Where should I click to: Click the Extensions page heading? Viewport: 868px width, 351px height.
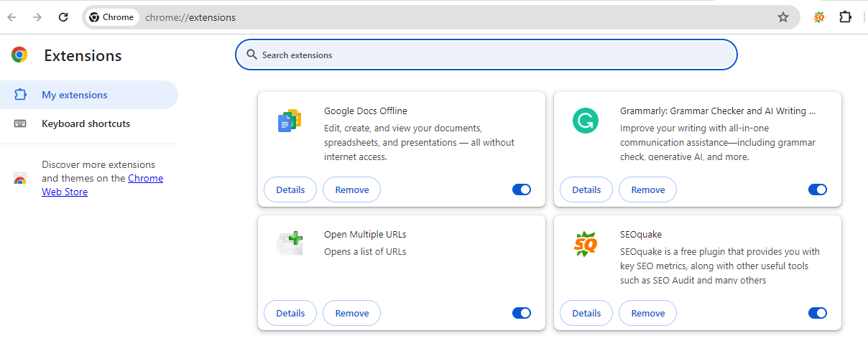point(83,55)
